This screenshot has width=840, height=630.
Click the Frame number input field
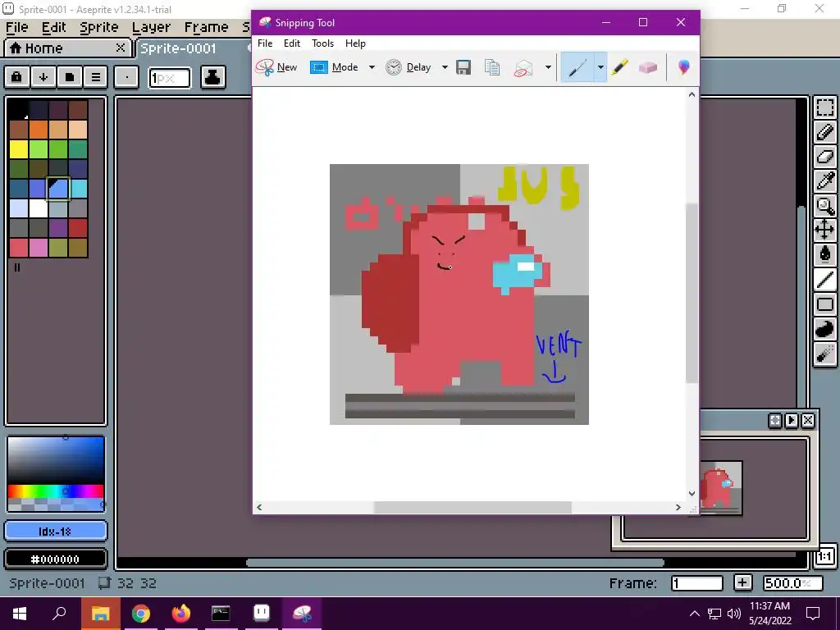click(697, 583)
